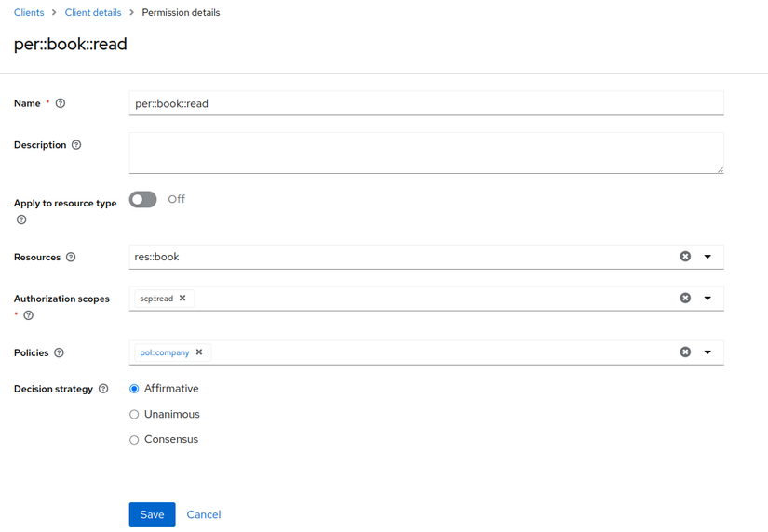Viewport: 768px width, 532px height.
Task: Click help icon beside Policies label
Action: coord(60,353)
